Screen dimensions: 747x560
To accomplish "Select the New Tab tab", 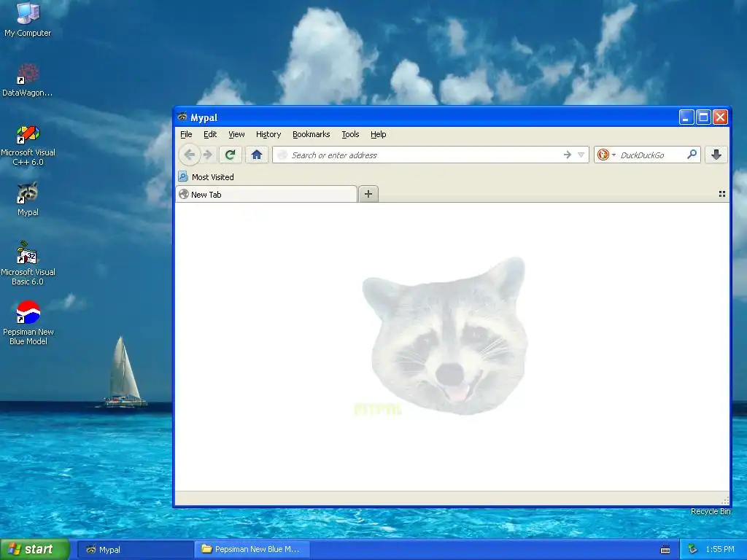I will click(266, 194).
